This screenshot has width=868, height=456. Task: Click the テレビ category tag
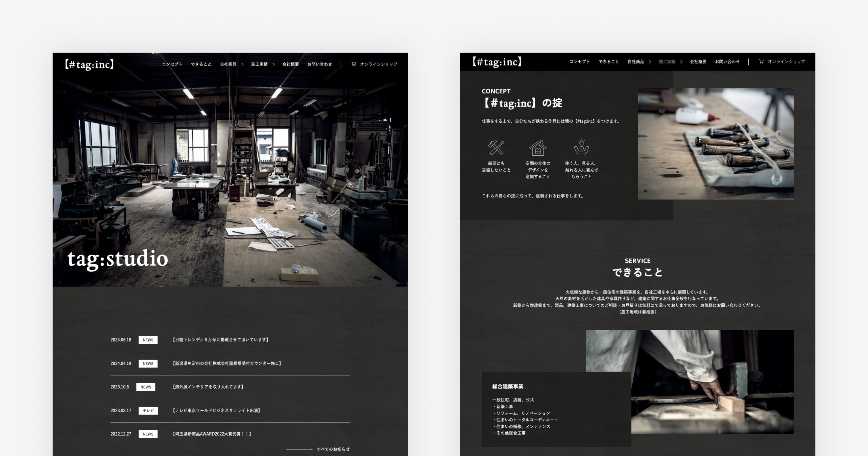click(148, 411)
